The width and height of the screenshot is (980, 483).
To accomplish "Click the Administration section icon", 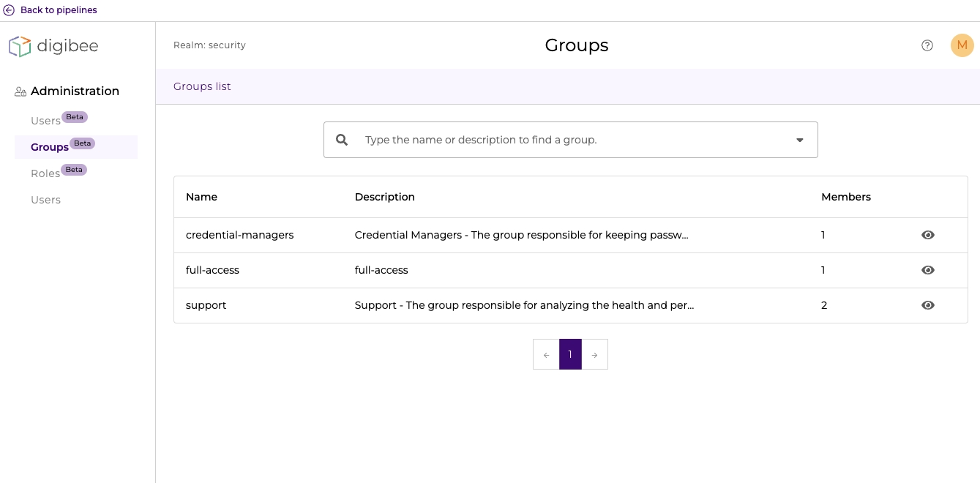I will tap(20, 91).
